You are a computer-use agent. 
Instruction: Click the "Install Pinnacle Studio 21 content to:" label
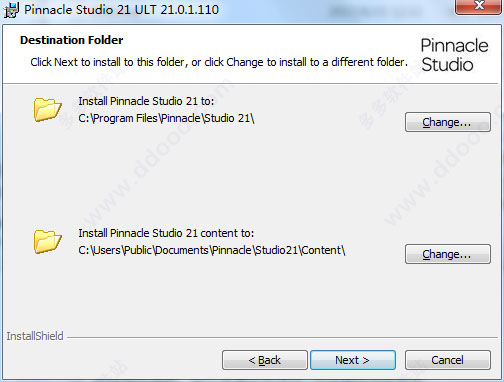[166, 233]
